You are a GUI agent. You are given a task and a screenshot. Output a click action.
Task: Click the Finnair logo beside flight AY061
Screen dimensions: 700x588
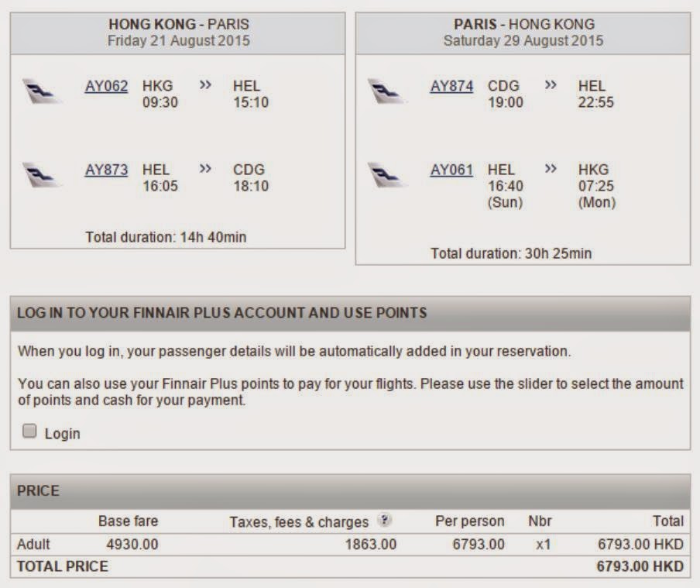pos(386,174)
